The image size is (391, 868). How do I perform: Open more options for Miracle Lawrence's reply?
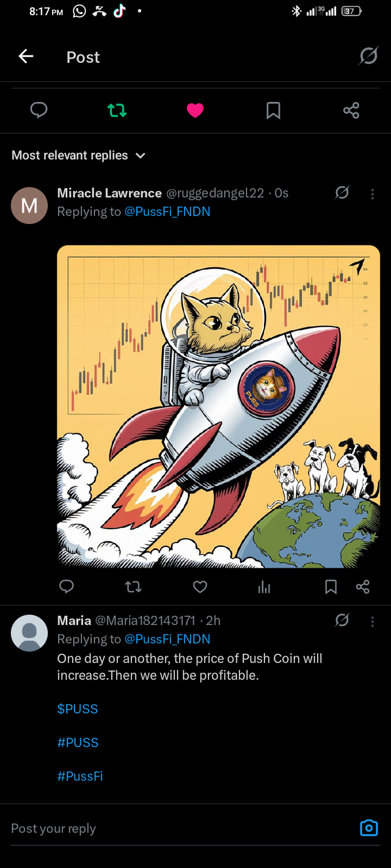coord(373,193)
